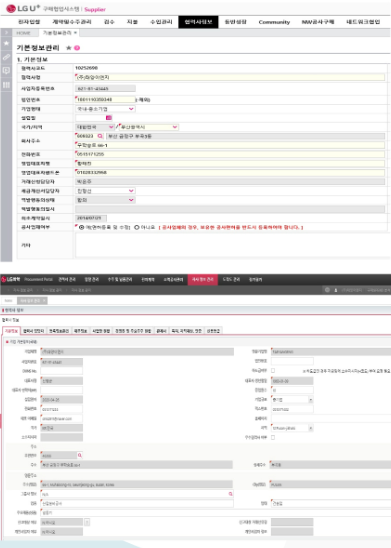Close the open document tab in the LG Chem portal
The height and width of the screenshot is (548, 391).
[44, 301]
